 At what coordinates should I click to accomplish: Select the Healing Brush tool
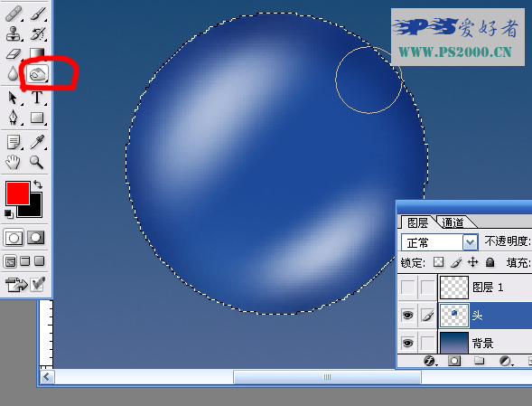13,14
